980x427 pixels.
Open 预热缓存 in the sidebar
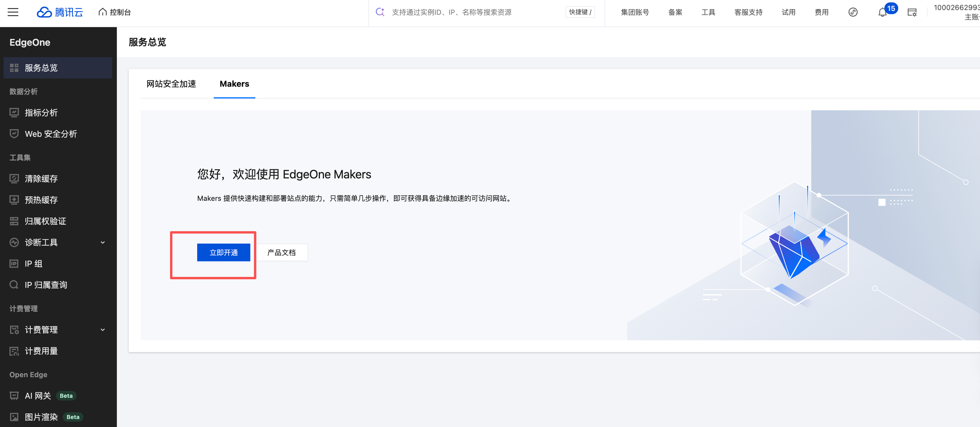[x=58, y=200]
